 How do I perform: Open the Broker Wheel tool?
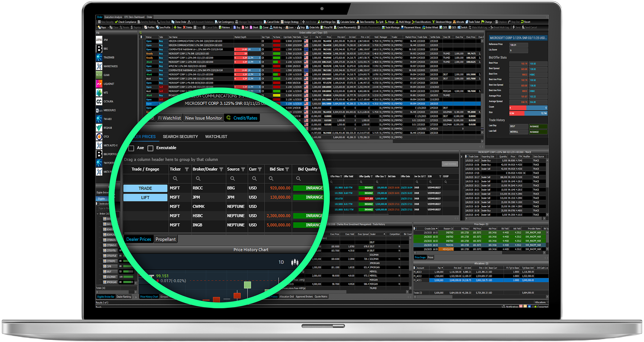(424, 28)
